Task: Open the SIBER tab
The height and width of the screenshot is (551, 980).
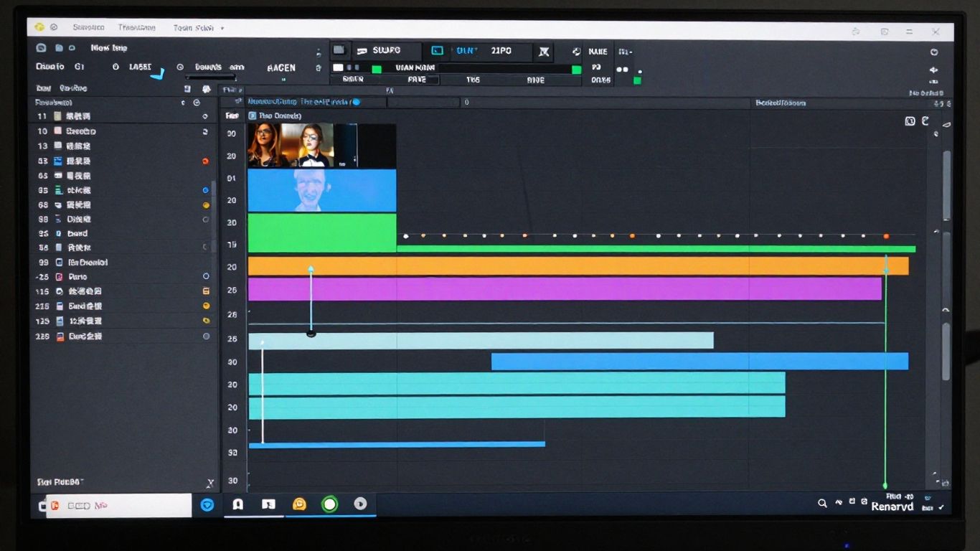Action: point(352,80)
